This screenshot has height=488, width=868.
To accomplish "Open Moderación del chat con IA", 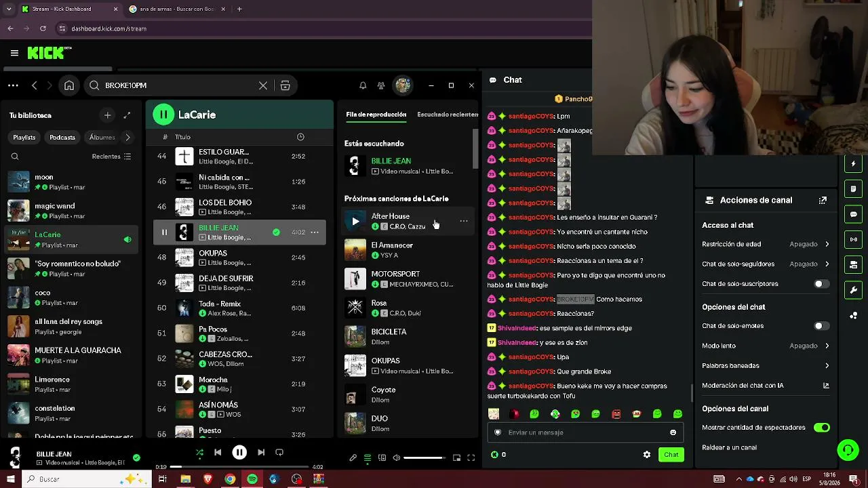I will coord(766,386).
